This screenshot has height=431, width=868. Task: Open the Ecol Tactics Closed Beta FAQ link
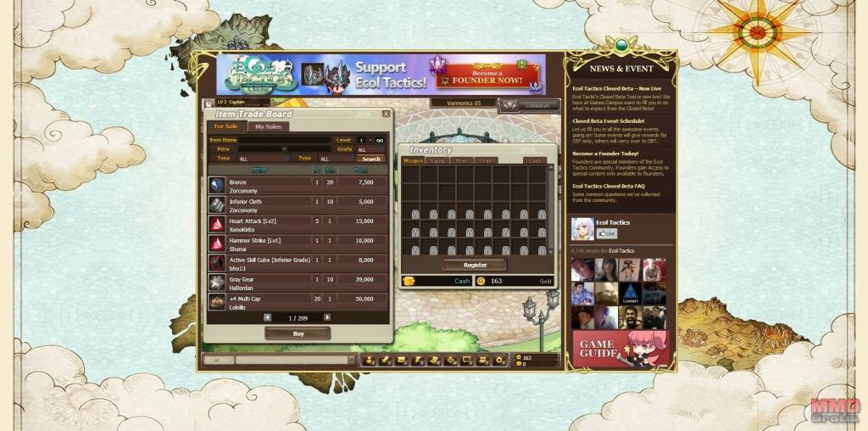pyautogui.click(x=609, y=186)
